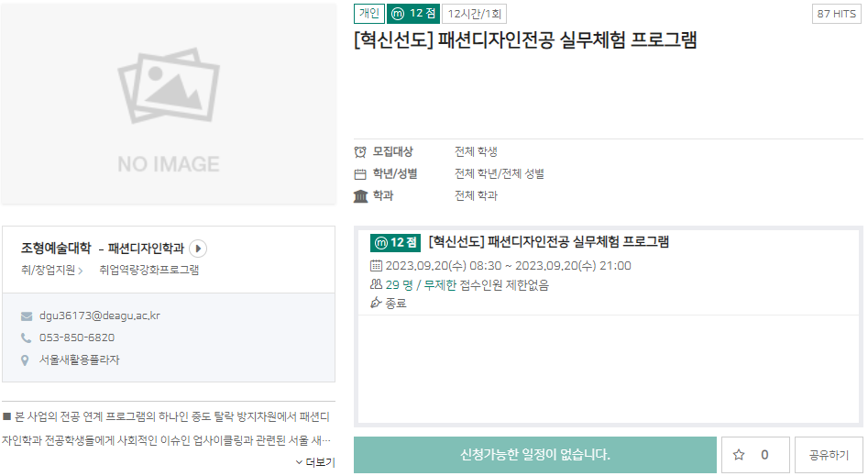Expand description with 더보기
Viewport: 868px width, 476px height.
pos(315,462)
